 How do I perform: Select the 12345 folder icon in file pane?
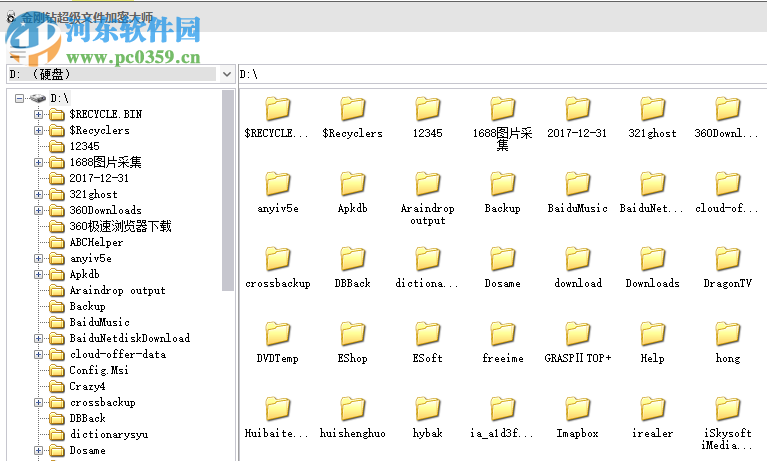tap(428, 109)
